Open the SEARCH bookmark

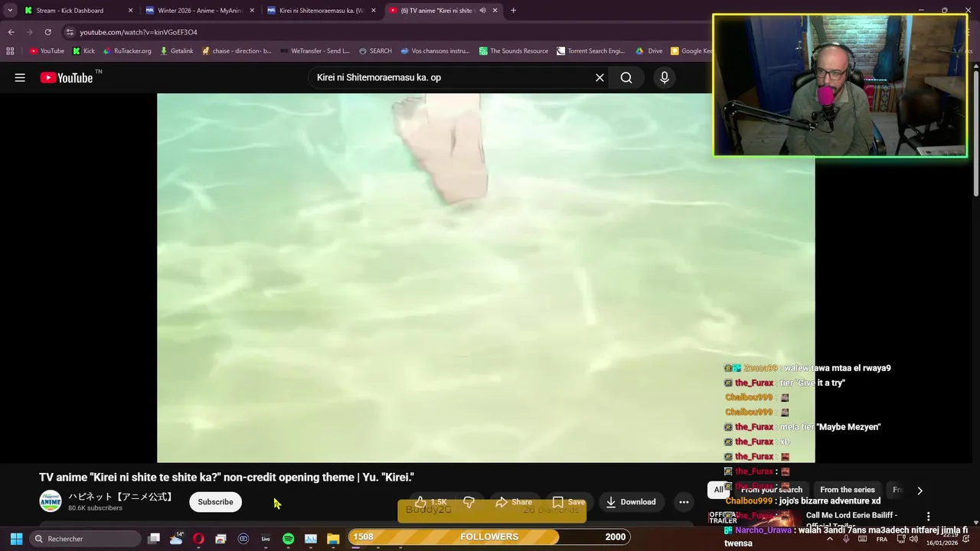pos(375,51)
